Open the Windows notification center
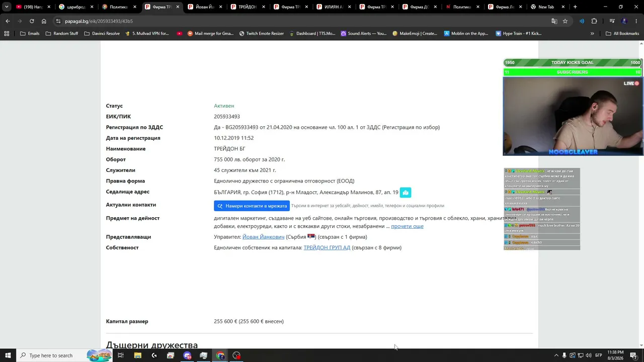The image size is (644, 362). (x=633, y=355)
